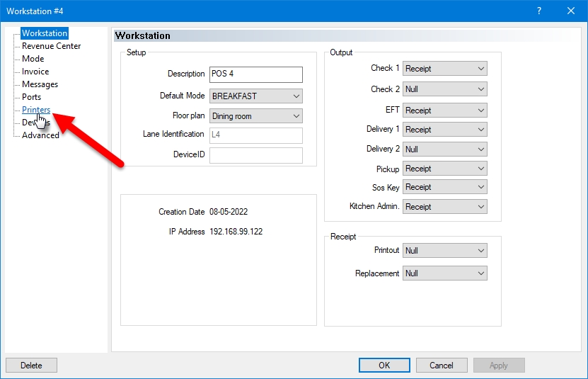
Task: Select the Advanced tree item
Action: point(40,135)
